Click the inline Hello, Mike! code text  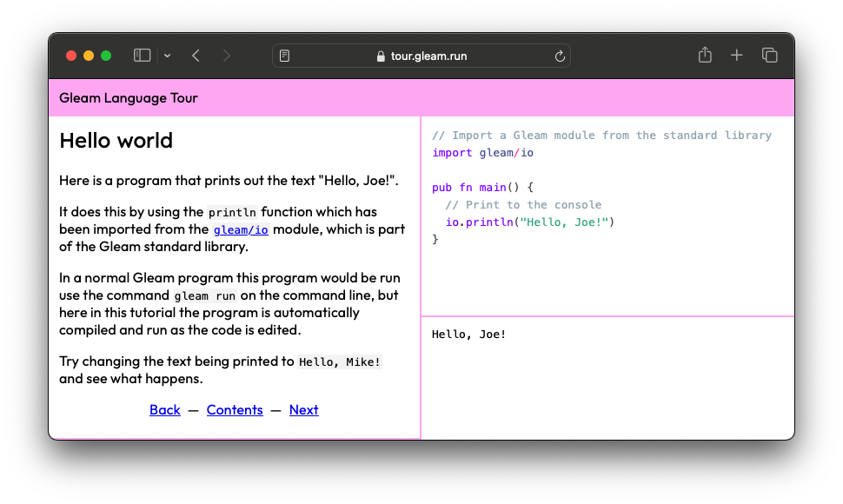pos(340,362)
